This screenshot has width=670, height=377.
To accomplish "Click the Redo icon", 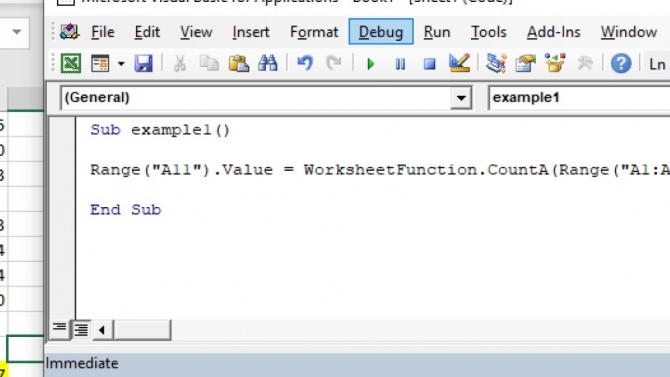I will (x=334, y=64).
